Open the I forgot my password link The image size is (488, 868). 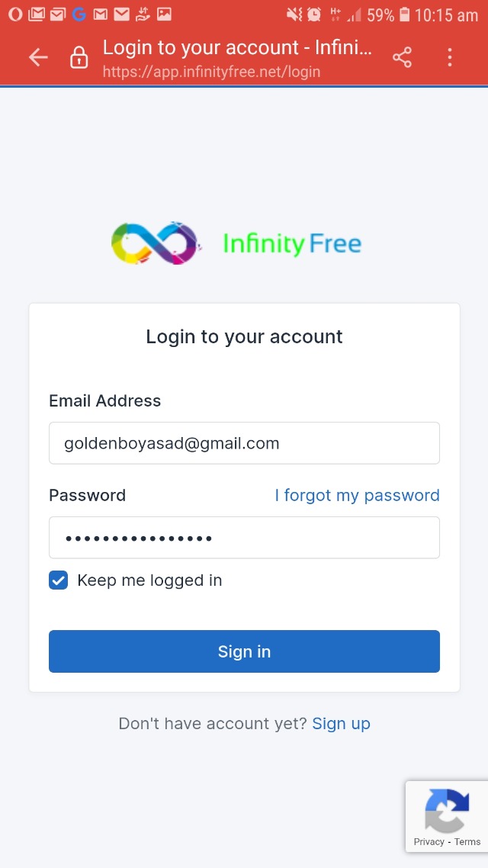(x=357, y=496)
